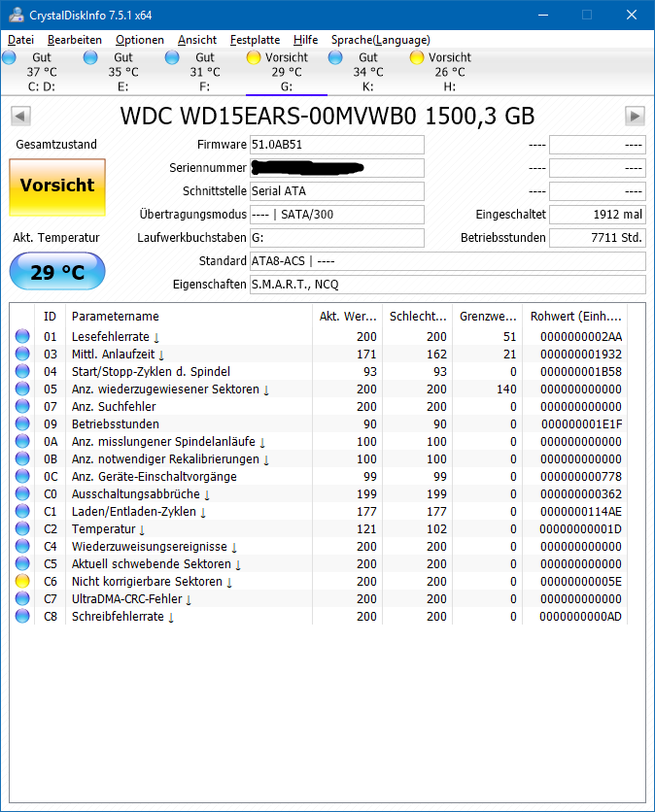
Task: Open the Sprache(Language) menu
Action: (x=381, y=40)
